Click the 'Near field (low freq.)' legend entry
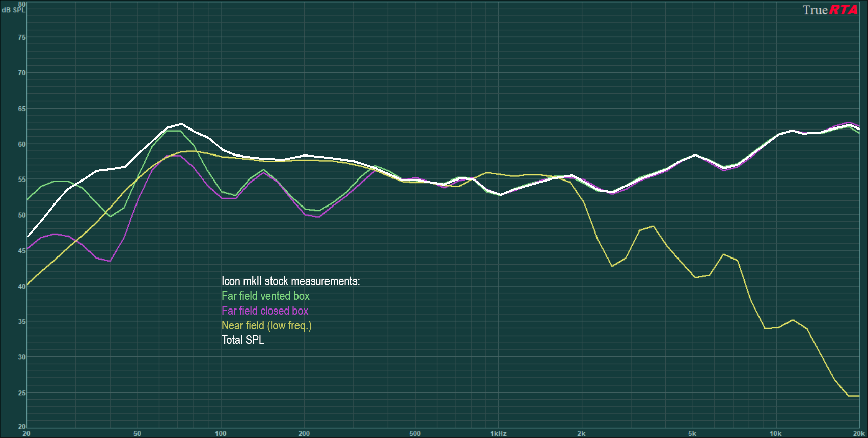Image resolution: width=868 pixels, height=438 pixels. click(x=266, y=326)
